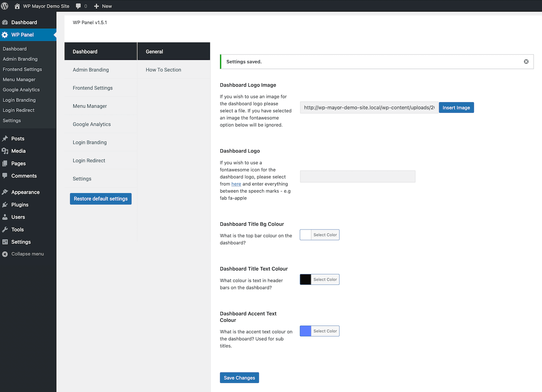Open the Google Analytics panel tab
This screenshot has height=392, width=542.
pyautogui.click(x=101, y=124)
